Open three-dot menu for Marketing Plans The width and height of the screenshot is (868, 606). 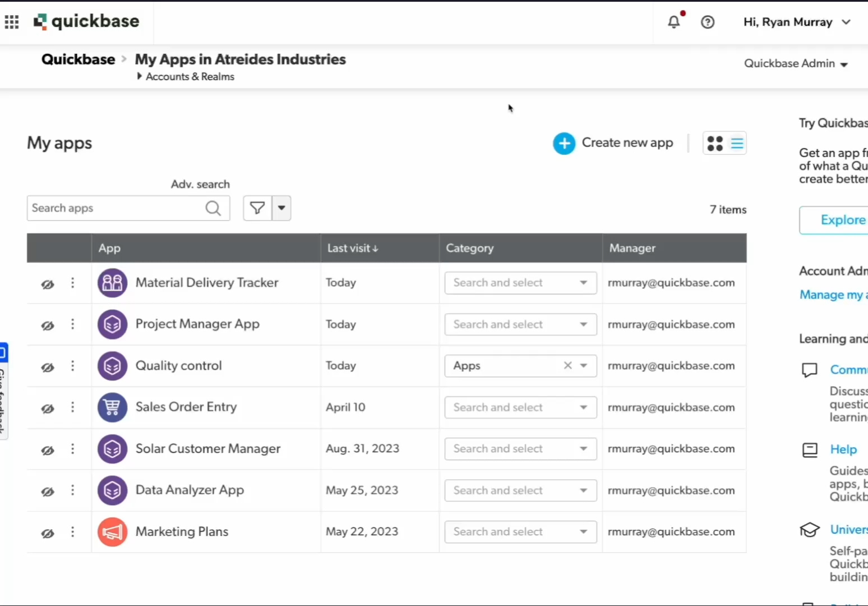pos(72,532)
